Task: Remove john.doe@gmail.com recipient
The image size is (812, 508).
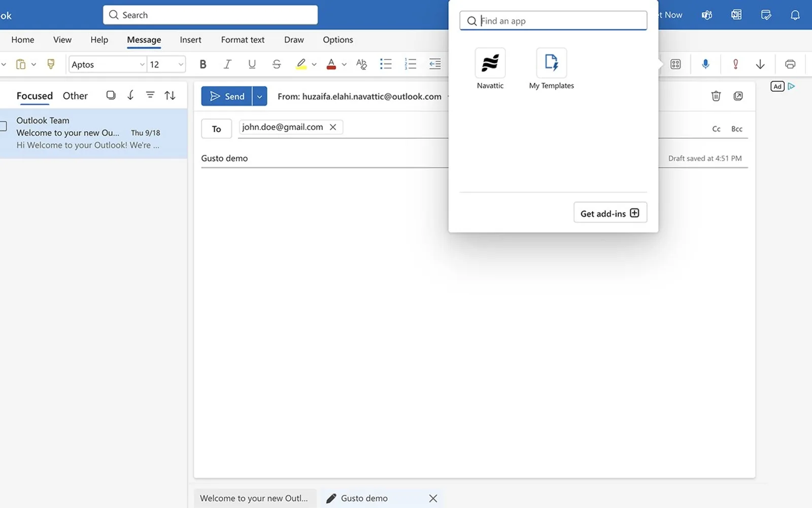Action: [333, 127]
